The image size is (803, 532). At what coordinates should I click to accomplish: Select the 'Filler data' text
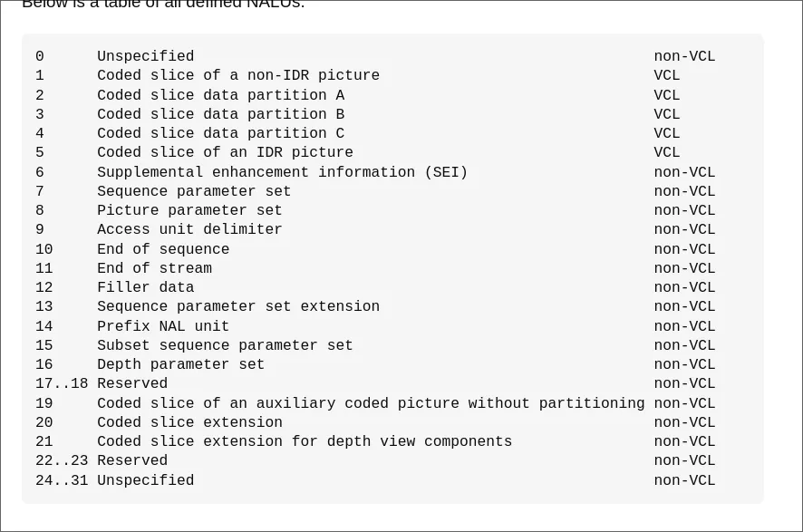[x=145, y=287]
